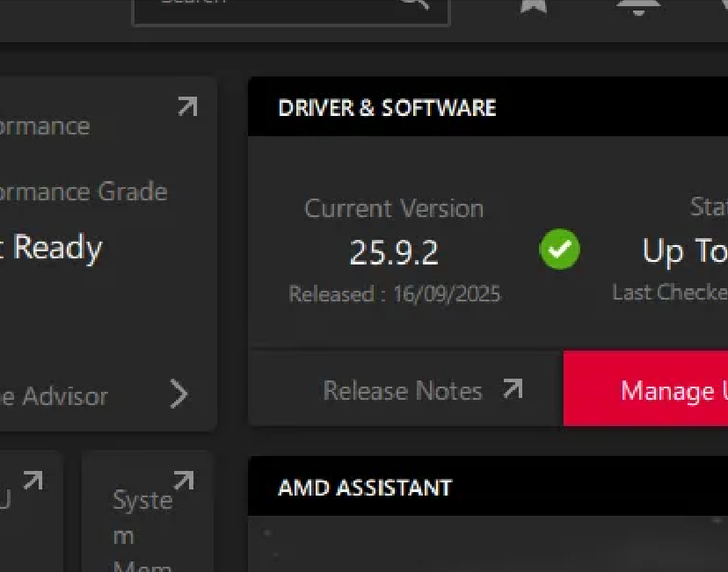Click the Current Version label
The height and width of the screenshot is (572, 728).
pos(394,208)
